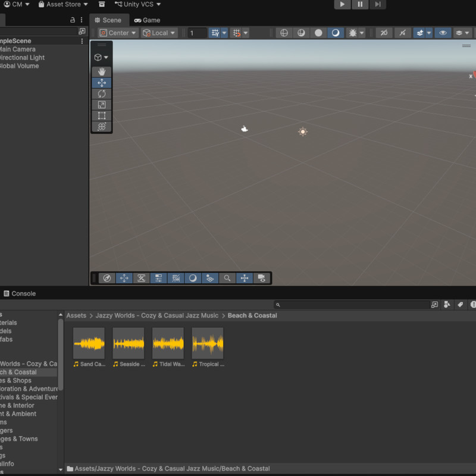Click the Play button

coord(342,4)
